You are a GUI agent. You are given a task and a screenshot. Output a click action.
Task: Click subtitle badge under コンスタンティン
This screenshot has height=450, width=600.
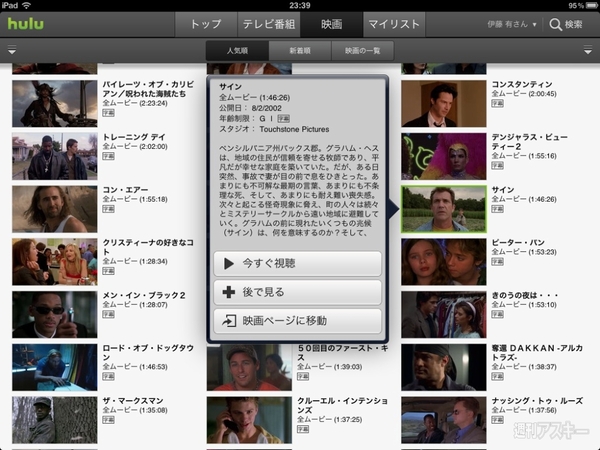(497, 104)
